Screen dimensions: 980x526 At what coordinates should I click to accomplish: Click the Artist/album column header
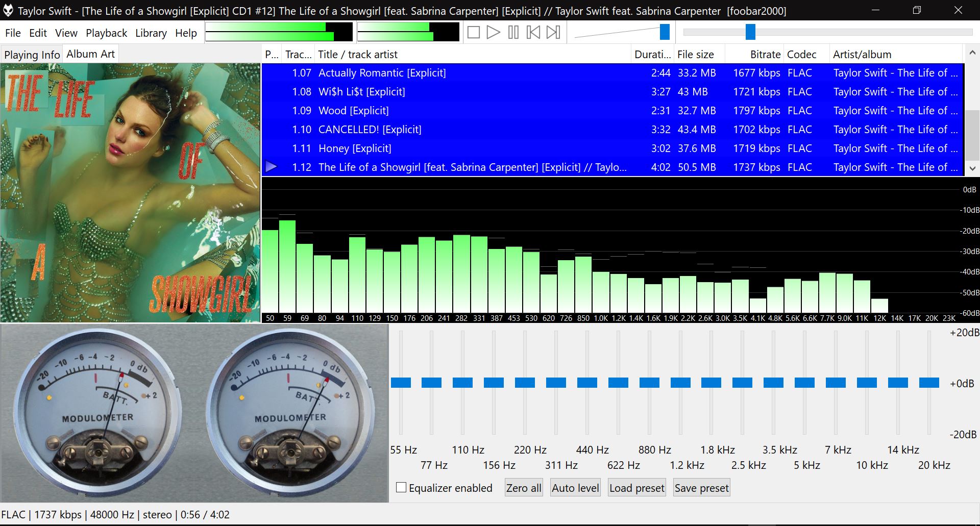(896, 55)
